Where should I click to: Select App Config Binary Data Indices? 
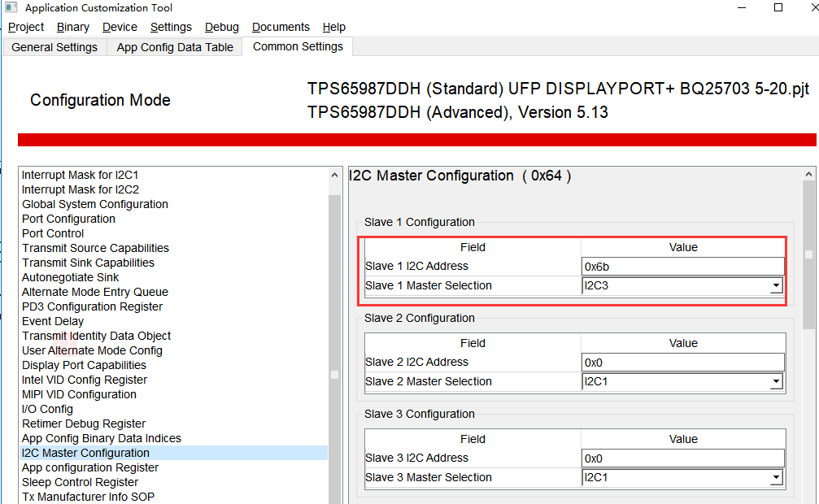point(173,438)
